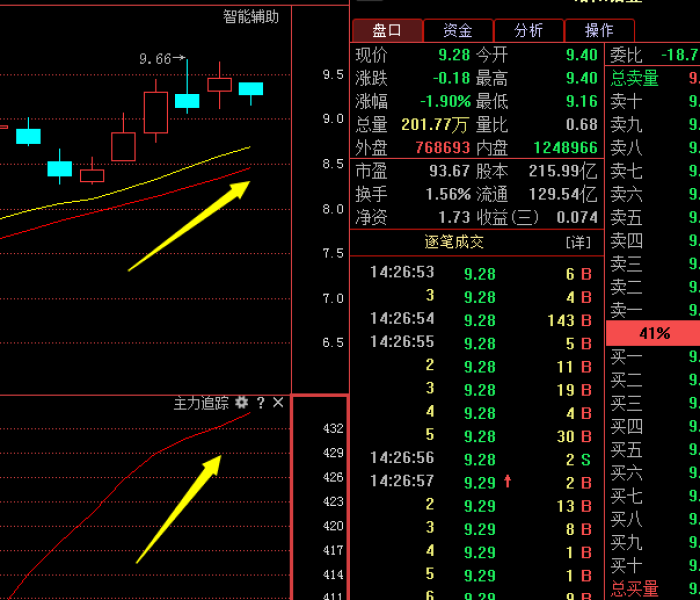700x600 pixels.
Task: Click the 总卖量 label
Action: coord(634,78)
